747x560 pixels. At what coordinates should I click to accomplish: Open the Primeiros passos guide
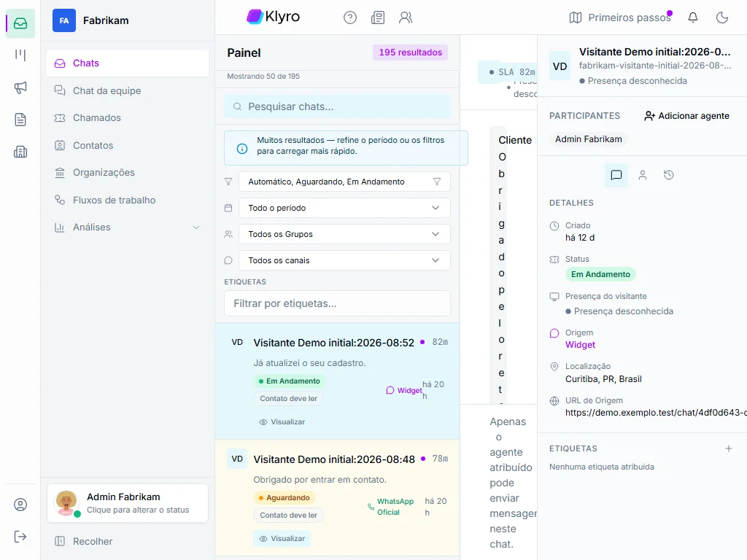click(620, 17)
